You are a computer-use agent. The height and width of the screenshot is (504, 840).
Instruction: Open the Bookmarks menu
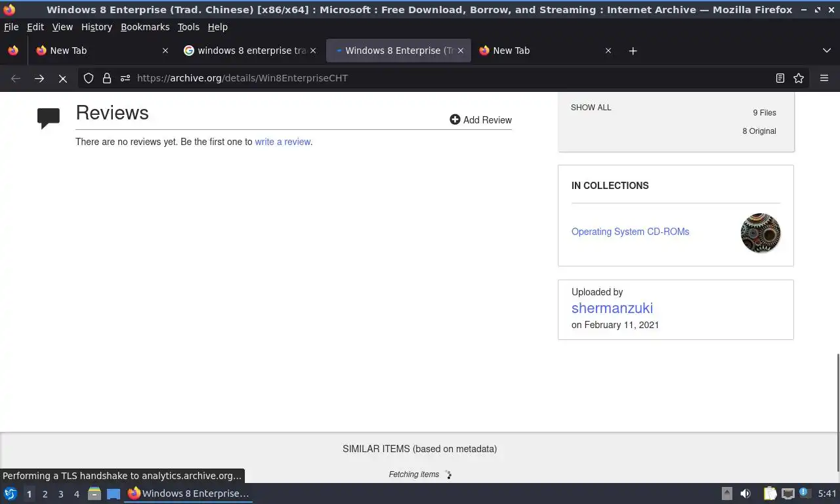pyautogui.click(x=145, y=27)
